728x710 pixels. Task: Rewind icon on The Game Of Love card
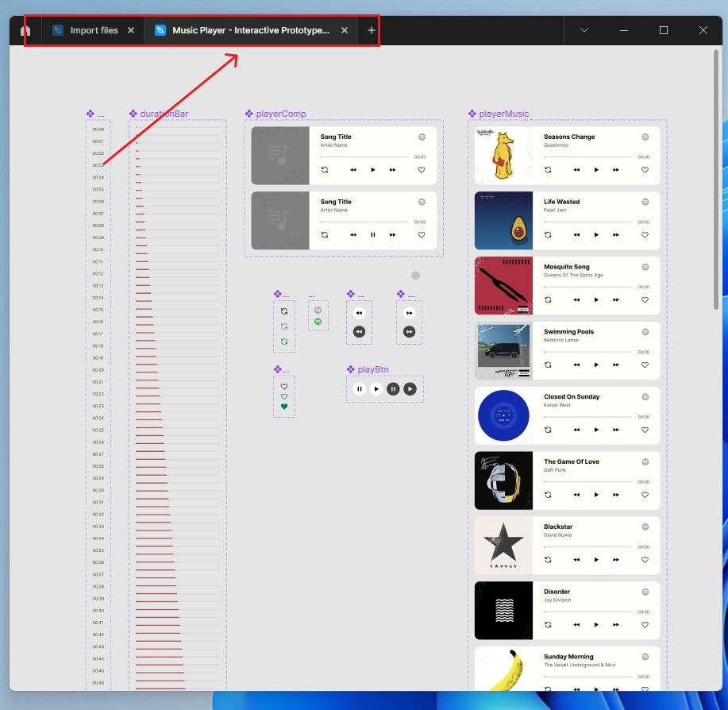click(x=576, y=495)
